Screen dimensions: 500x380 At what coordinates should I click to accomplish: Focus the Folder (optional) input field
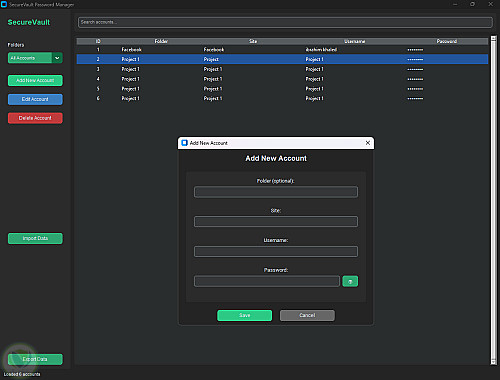(x=276, y=192)
